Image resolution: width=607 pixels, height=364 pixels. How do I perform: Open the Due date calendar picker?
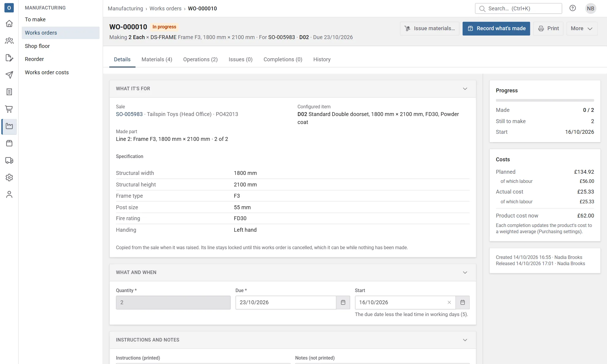343,302
